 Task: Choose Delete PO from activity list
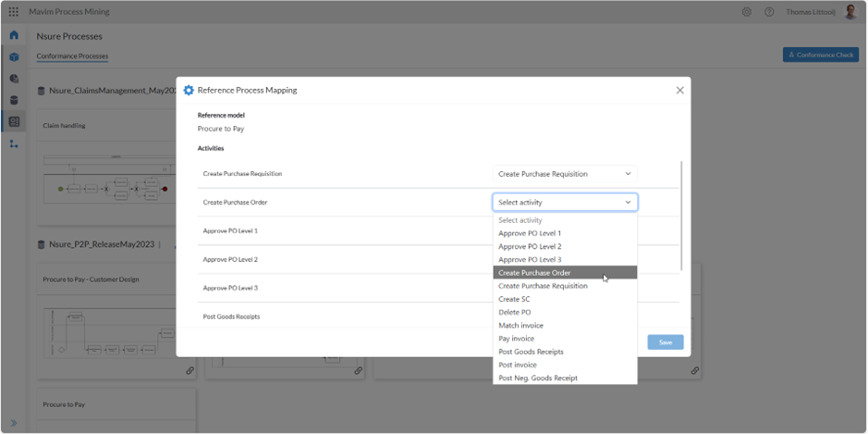click(515, 312)
